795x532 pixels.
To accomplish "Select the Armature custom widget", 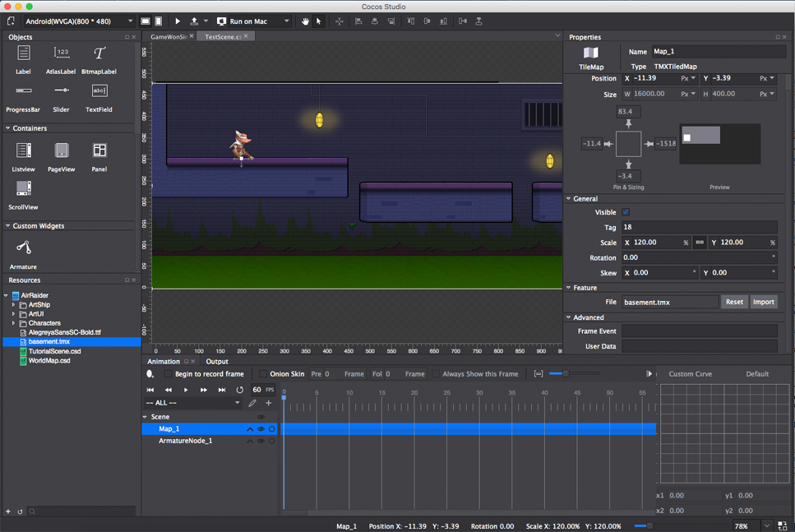I will [23, 247].
